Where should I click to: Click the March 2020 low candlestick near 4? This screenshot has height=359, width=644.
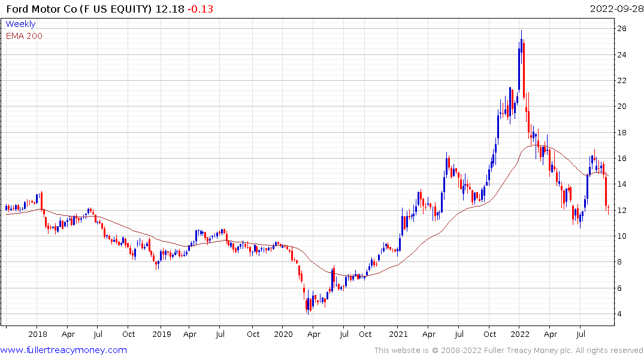308,303
